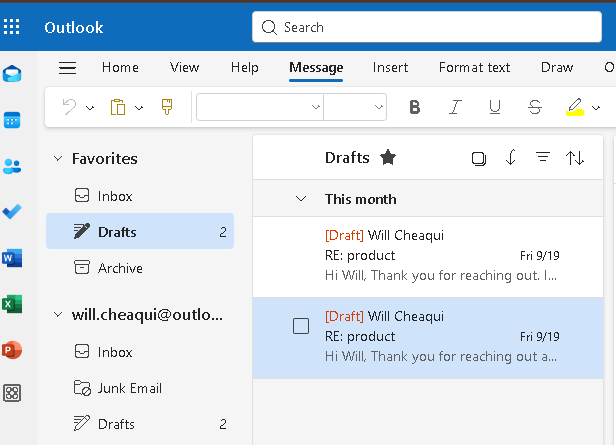
Task: Open the To Do checkmark app
Action: click(x=12, y=212)
